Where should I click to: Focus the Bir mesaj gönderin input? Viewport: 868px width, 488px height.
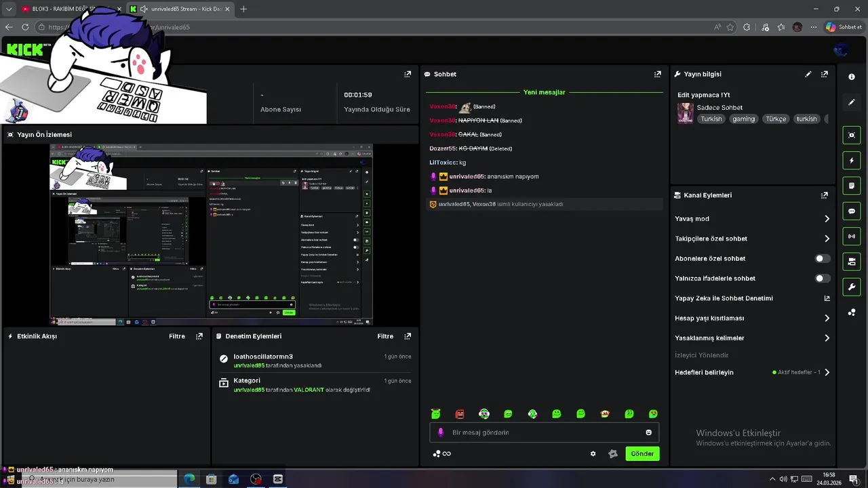click(544, 432)
